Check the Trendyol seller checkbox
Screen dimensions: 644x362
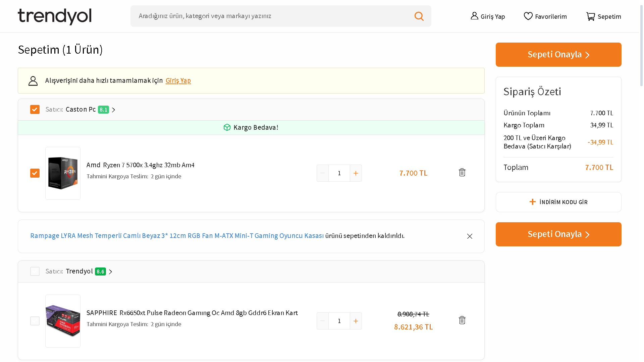(35, 271)
